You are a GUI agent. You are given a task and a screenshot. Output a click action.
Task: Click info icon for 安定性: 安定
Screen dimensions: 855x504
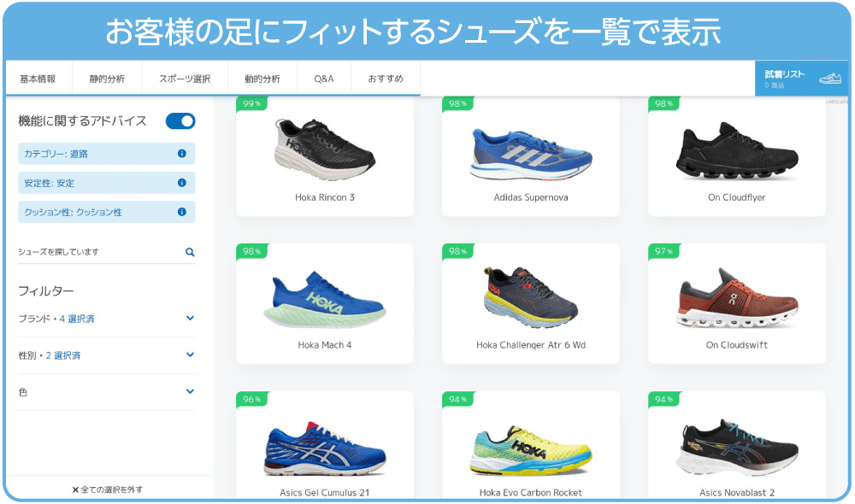point(182,183)
